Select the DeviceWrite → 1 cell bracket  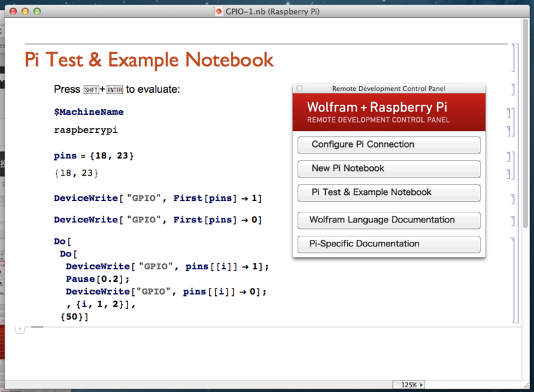tap(513, 199)
